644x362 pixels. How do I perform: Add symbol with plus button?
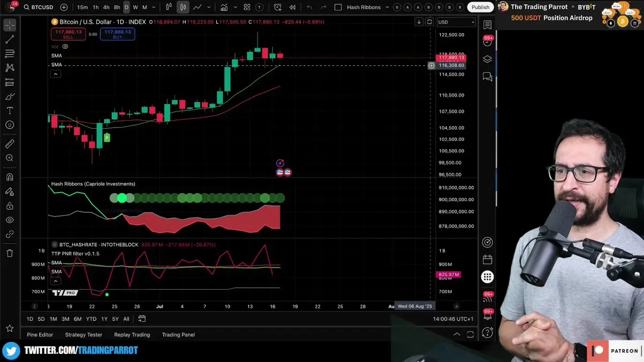[64, 8]
